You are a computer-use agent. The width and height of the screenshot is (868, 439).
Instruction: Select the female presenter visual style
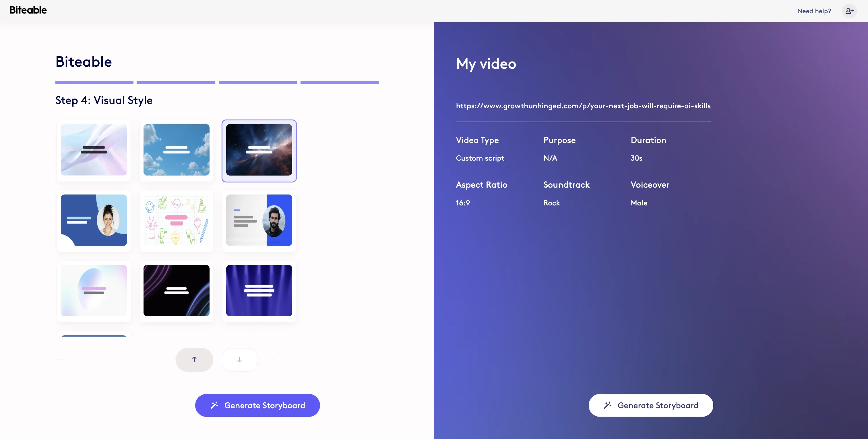[x=93, y=221]
